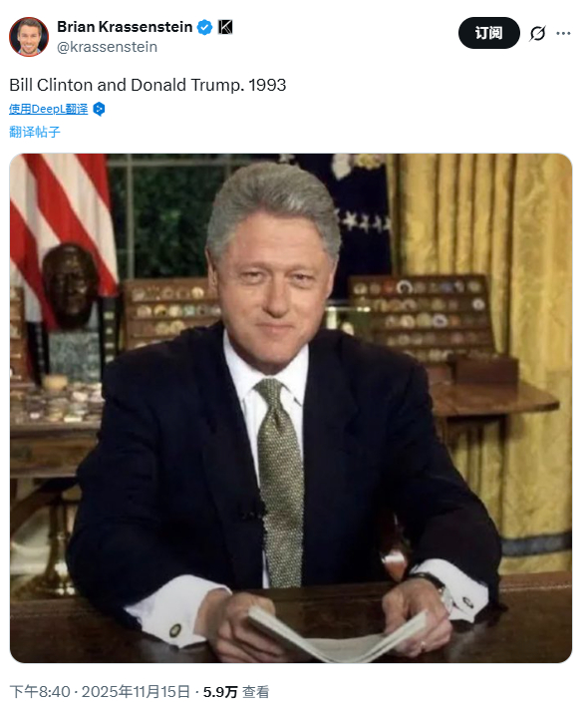
Task: Click the blue verified checkmark badge
Action: [204, 27]
